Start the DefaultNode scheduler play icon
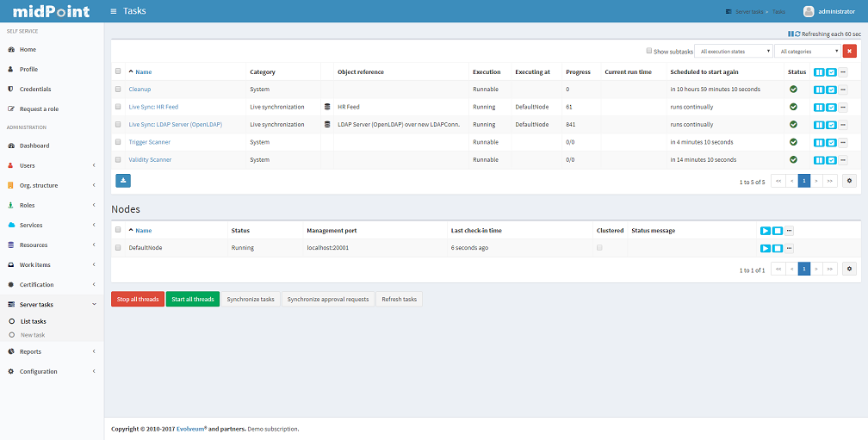868x440 pixels. 765,248
